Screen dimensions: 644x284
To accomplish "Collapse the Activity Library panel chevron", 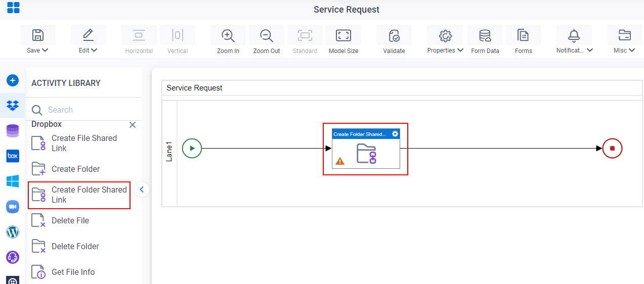I will coord(142,190).
